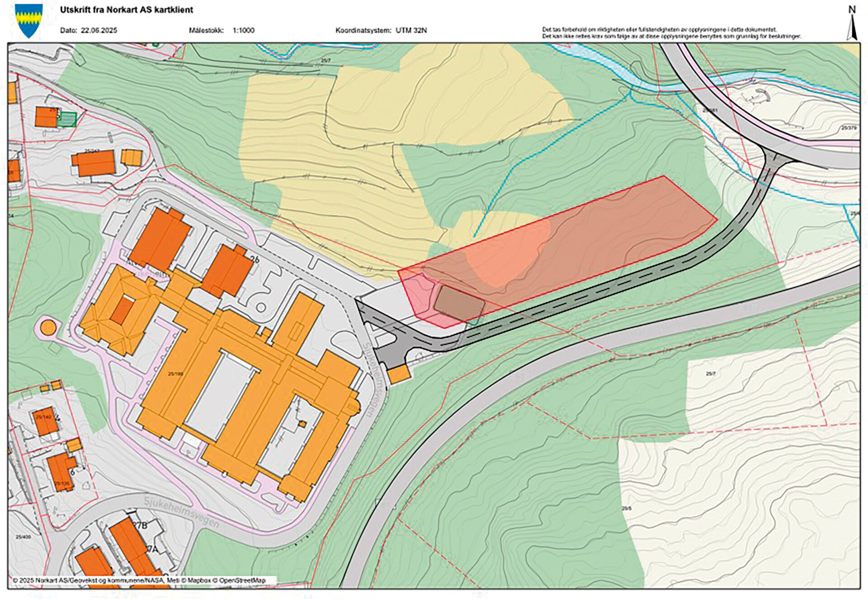The height and width of the screenshot is (599, 868).
Task: Click the date text 22.06.2025
Action: 99,30
